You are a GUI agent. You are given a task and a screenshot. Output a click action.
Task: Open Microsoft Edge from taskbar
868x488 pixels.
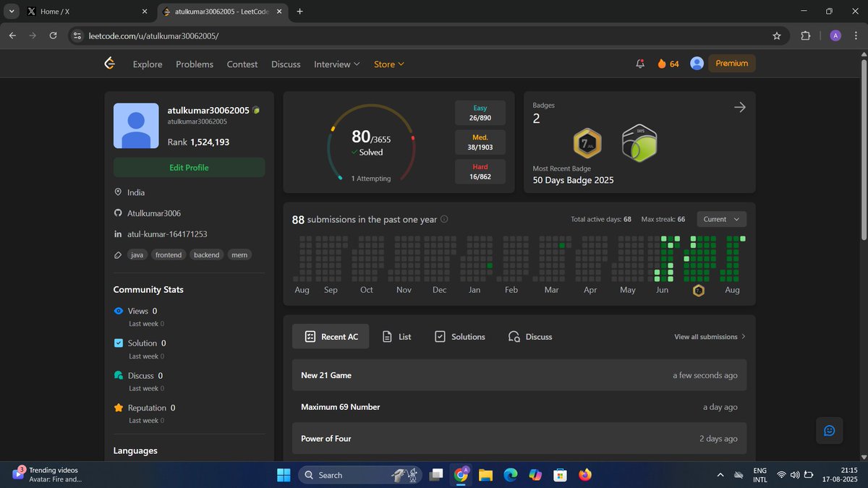(x=511, y=475)
